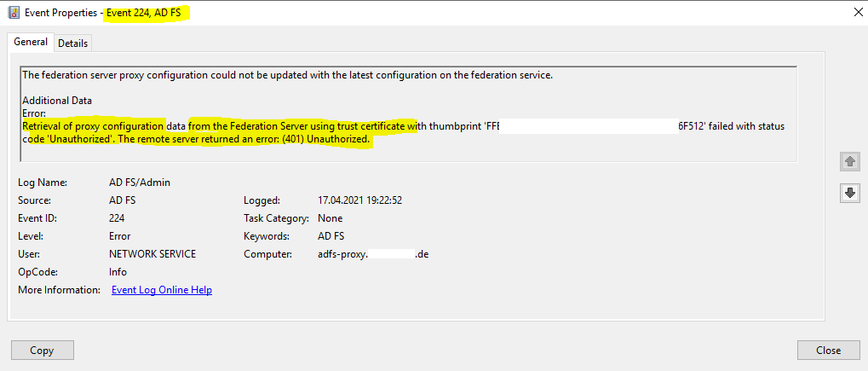The image size is (868, 371).
Task: Click the Computer value adfs-proxy
Action: click(x=374, y=254)
